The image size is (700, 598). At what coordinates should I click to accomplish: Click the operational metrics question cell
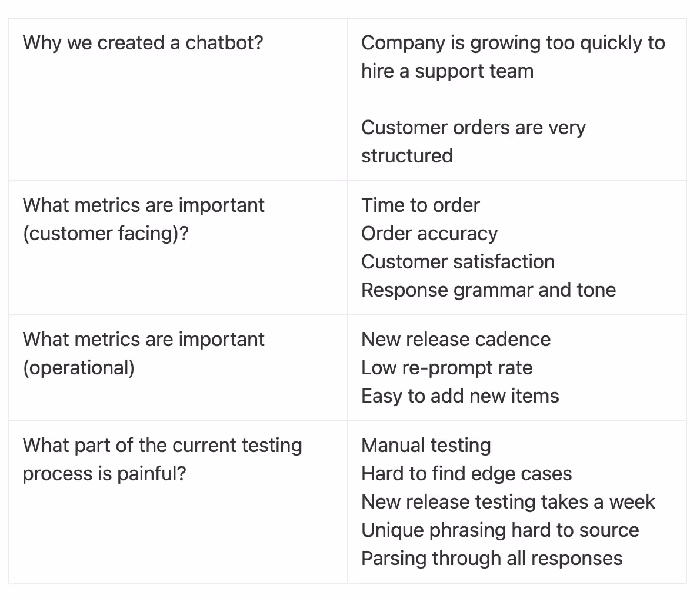tap(178, 368)
